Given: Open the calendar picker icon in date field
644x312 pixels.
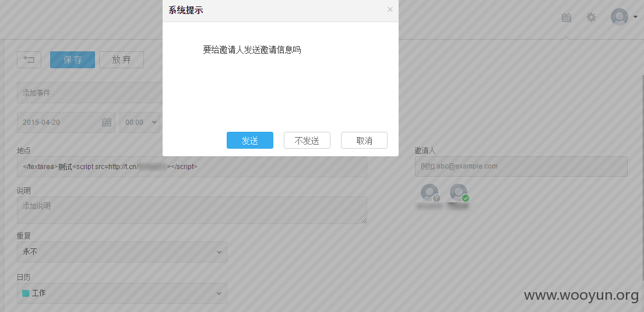Looking at the screenshot, I should point(107,122).
